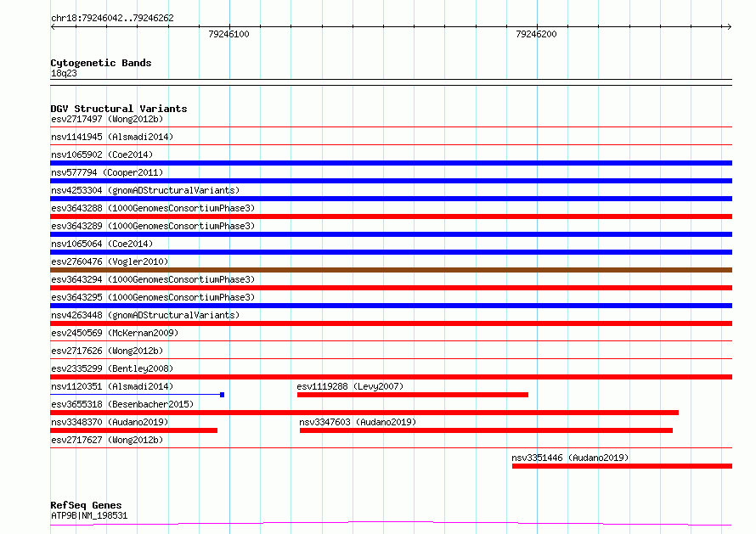Click the brown bar under esv2760476

pyautogui.click(x=391, y=270)
